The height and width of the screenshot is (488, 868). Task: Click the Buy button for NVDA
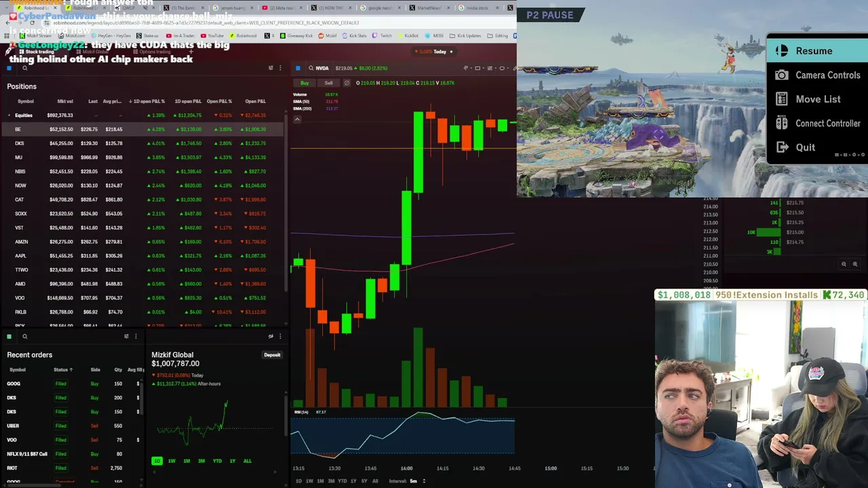coord(304,83)
